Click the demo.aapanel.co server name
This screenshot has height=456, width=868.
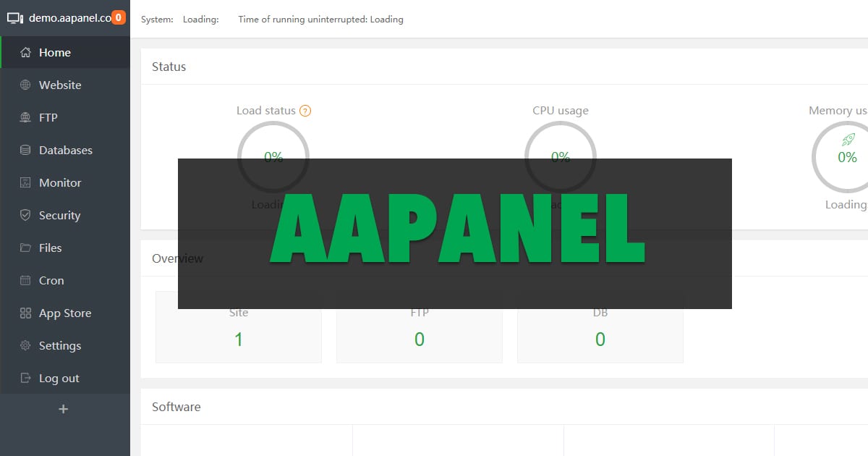coord(70,18)
